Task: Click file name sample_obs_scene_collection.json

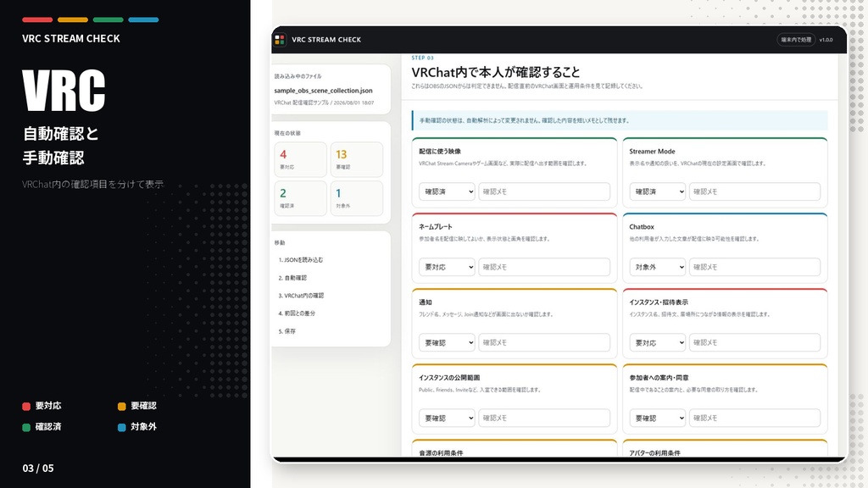Action: (323, 90)
